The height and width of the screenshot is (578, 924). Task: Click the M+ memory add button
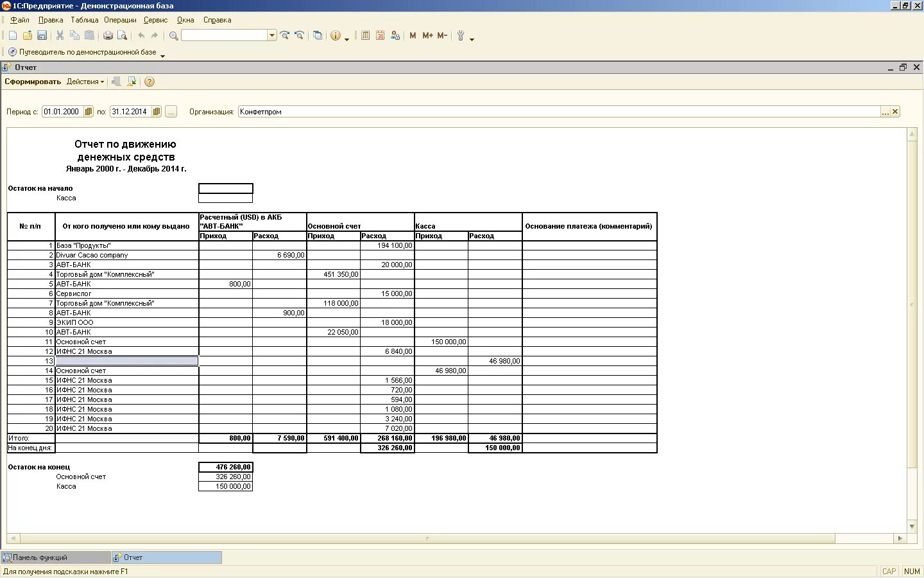pos(427,36)
